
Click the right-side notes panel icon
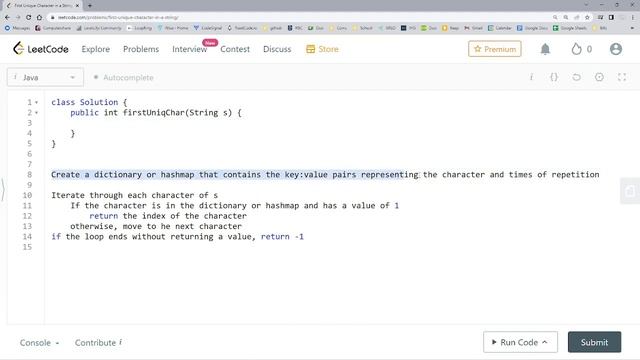click(630, 191)
